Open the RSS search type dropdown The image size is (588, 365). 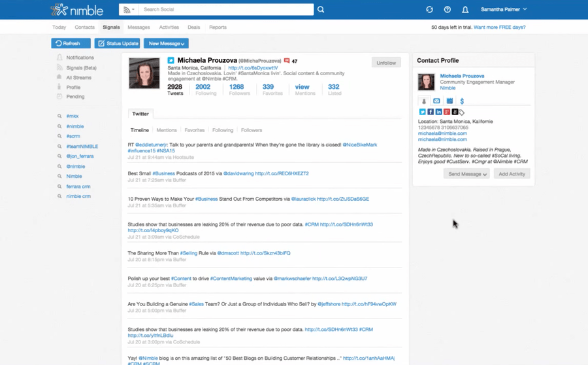click(128, 10)
